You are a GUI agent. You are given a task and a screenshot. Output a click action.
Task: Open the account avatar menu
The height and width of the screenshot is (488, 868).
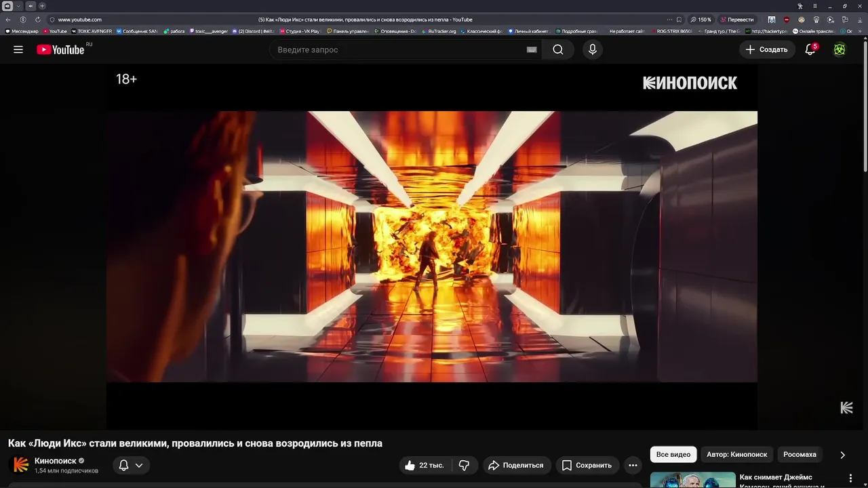tap(840, 49)
